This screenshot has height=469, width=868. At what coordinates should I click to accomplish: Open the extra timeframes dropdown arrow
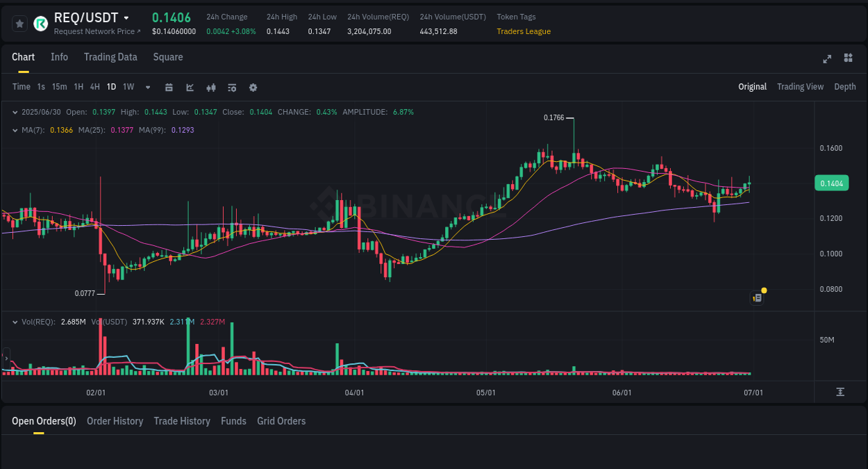(147, 87)
